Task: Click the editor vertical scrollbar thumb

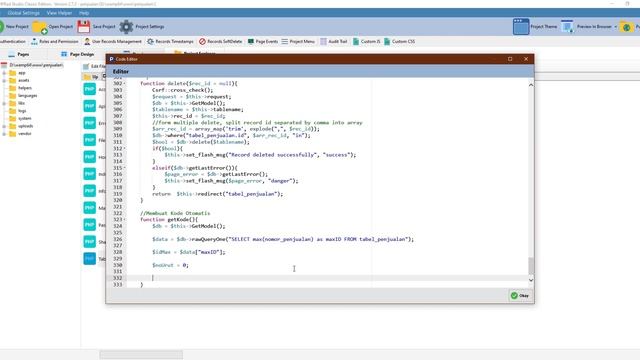Action: (531, 265)
